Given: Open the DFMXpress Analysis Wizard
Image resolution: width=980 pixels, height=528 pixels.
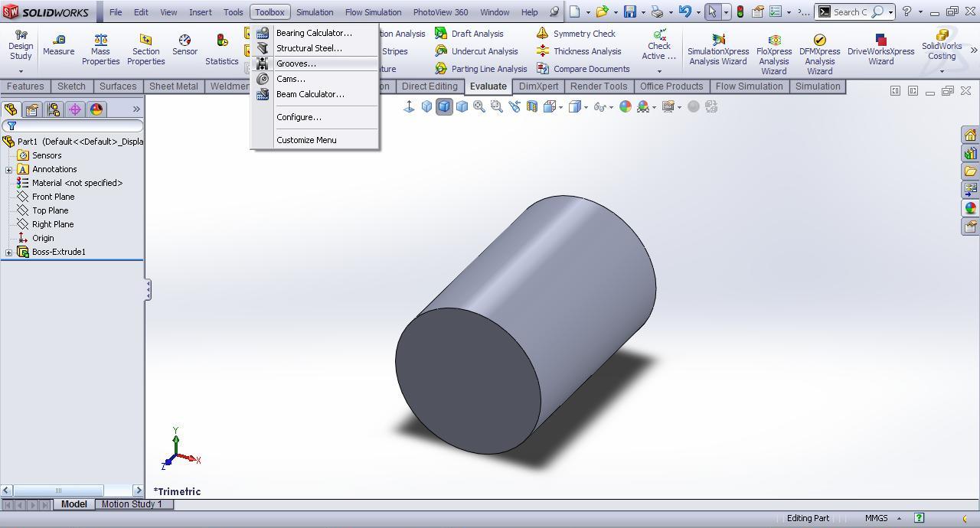Looking at the screenshot, I should [819, 46].
